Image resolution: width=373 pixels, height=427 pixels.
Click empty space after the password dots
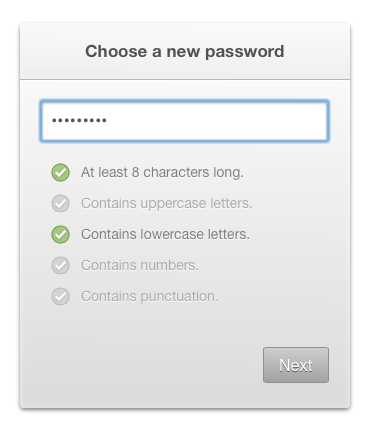[217, 121]
